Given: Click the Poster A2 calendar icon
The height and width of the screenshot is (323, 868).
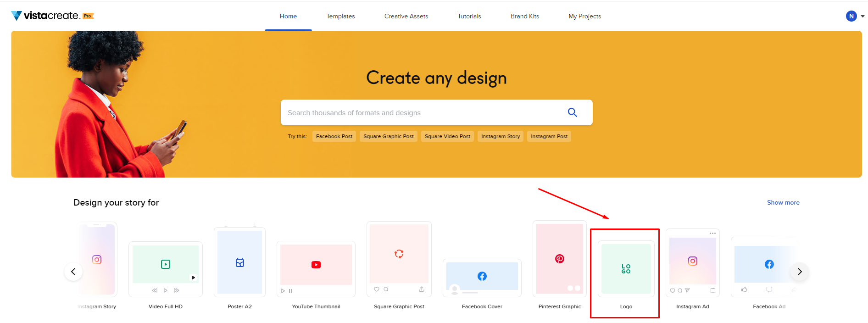Looking at the screenshot, I should click(240, 262).
